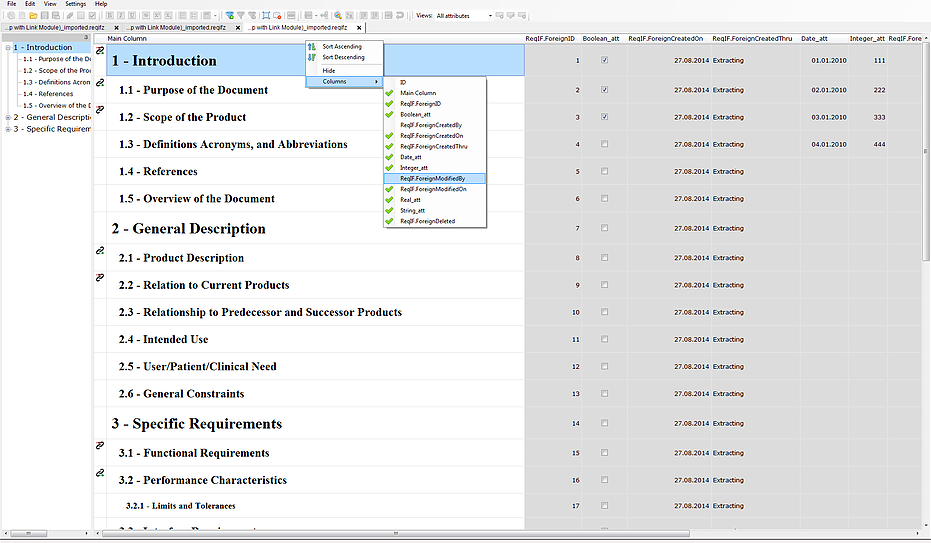Uncheck Boolean_att checkbox in row 2

[x=604, y=90]
